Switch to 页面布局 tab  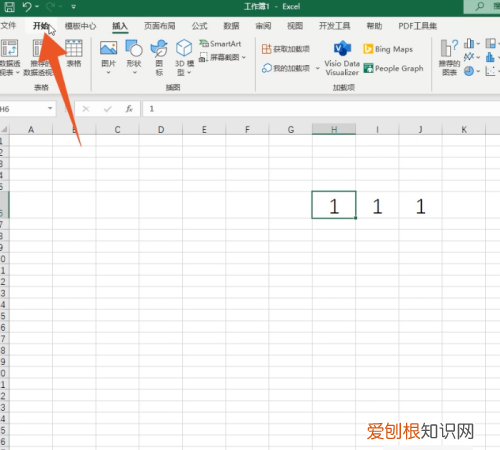click(x=160, y=26)
